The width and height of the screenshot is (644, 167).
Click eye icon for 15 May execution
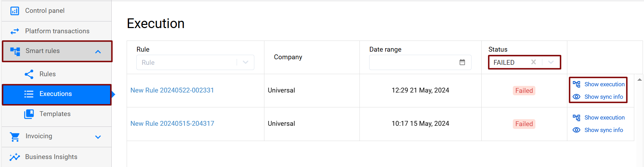[576, 130]
